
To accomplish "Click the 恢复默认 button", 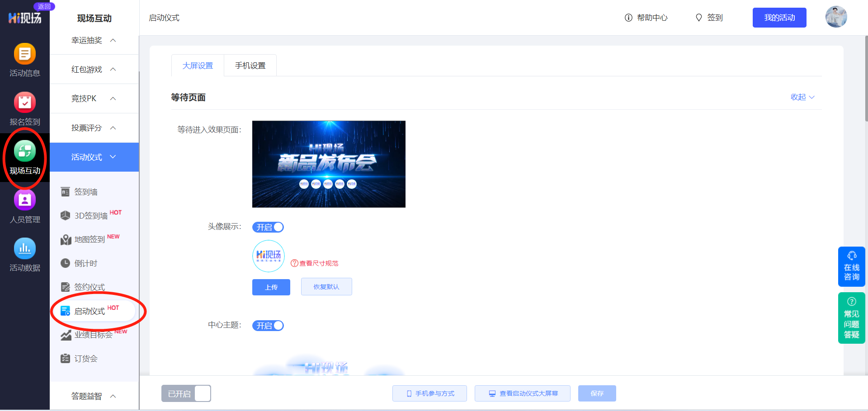I will pos(326,287).
